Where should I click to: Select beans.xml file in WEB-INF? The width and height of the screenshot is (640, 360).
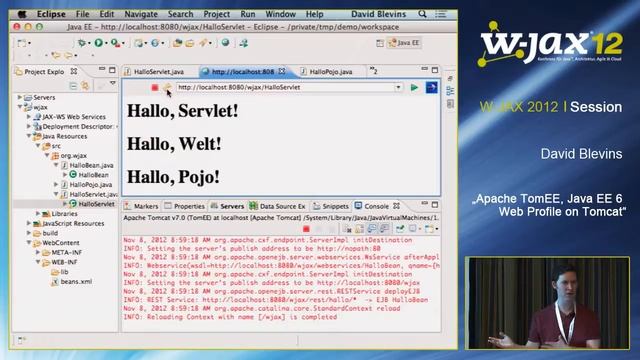(x=72, y=281)
